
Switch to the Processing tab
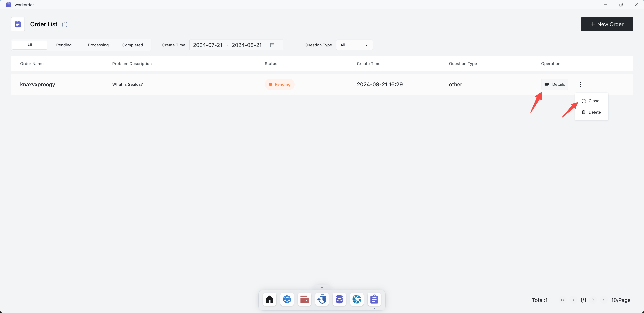pyautogui.click(x=98, y=45)
